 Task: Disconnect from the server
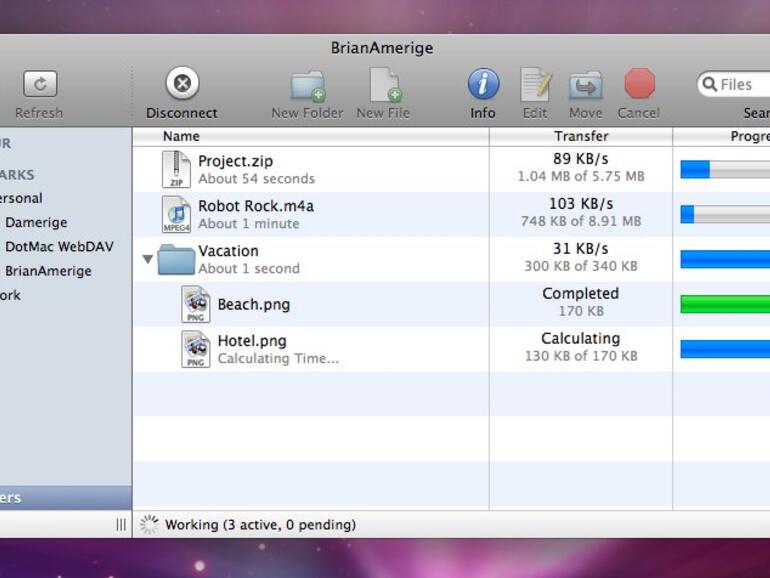click(x=182, y=83)
